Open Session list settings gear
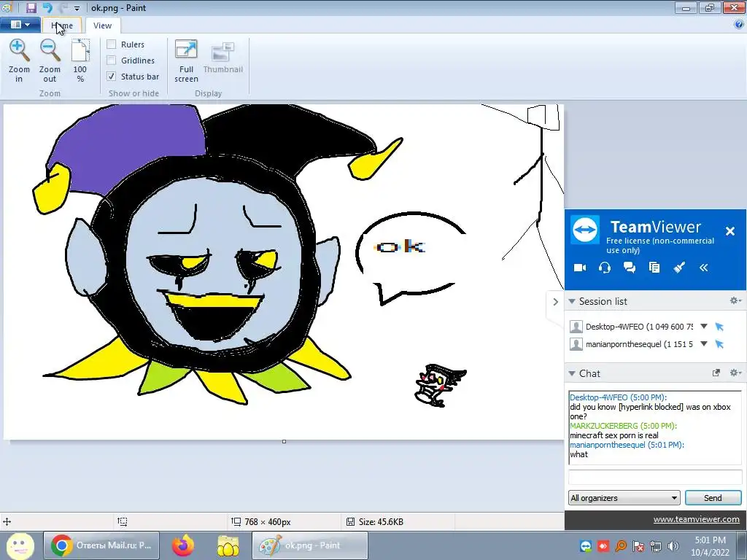 pyautogui.click(x=735, y=300)
